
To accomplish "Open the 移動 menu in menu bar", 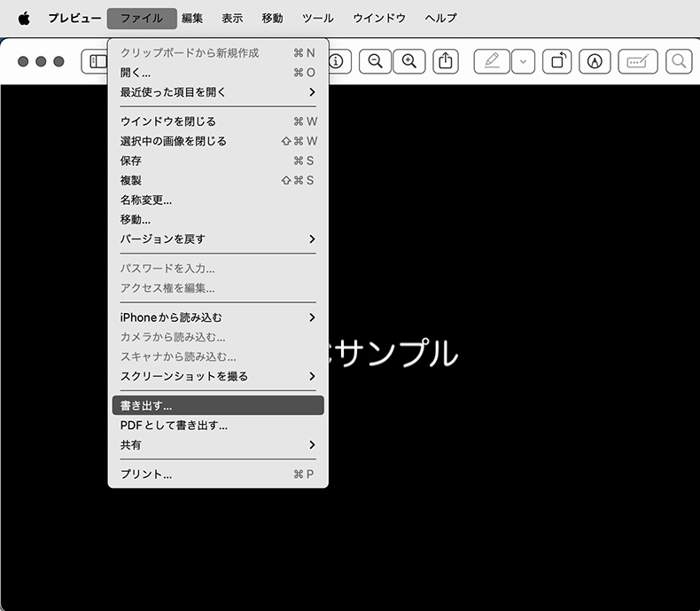I will pyautogui.click(x=272, y=19).
